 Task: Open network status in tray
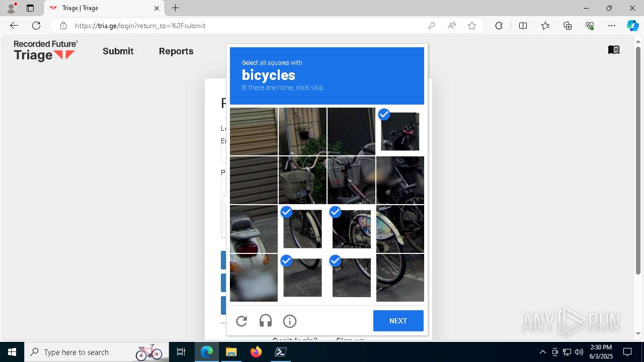click(567, 352)
